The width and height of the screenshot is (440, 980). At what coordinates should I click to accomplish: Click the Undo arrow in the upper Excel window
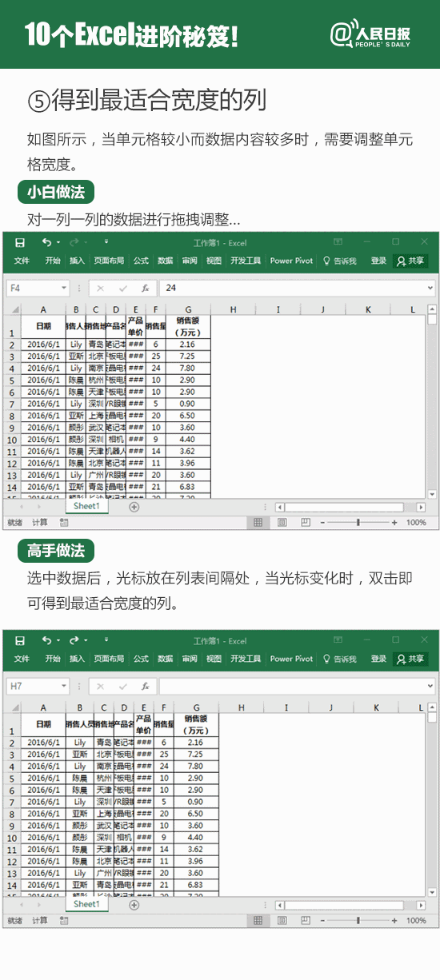[x=46, y=241]
